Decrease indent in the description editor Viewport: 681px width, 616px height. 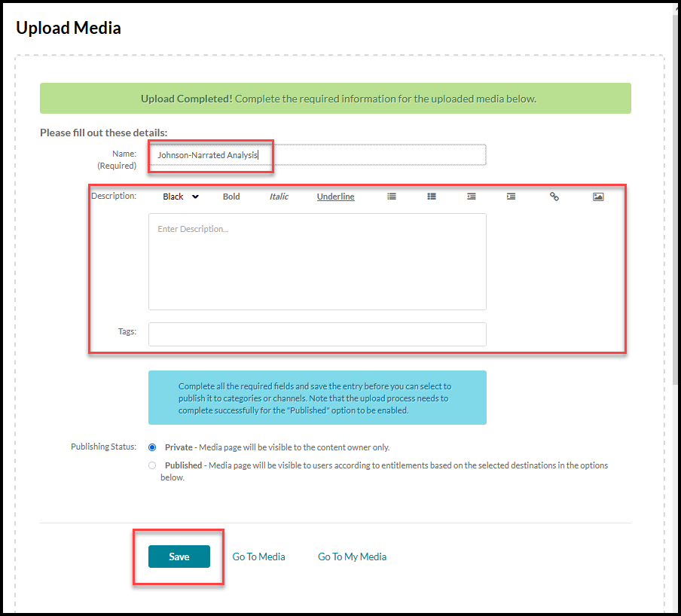[472, 197]
